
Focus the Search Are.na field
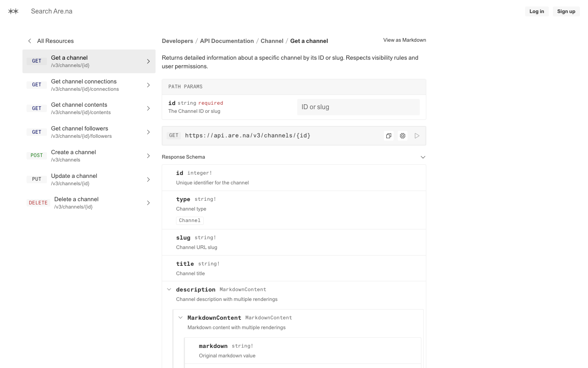[52, 11]
